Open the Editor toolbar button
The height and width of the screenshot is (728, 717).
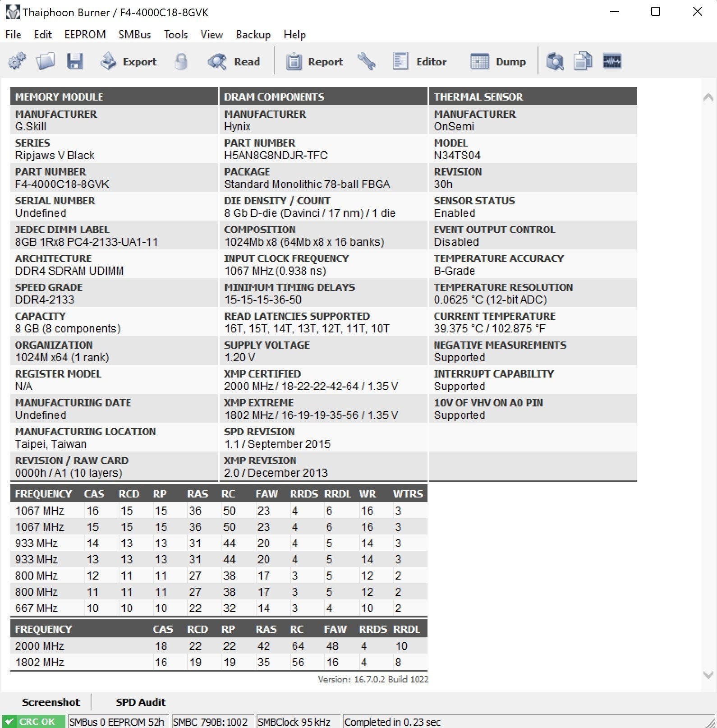tap(419, 61)
